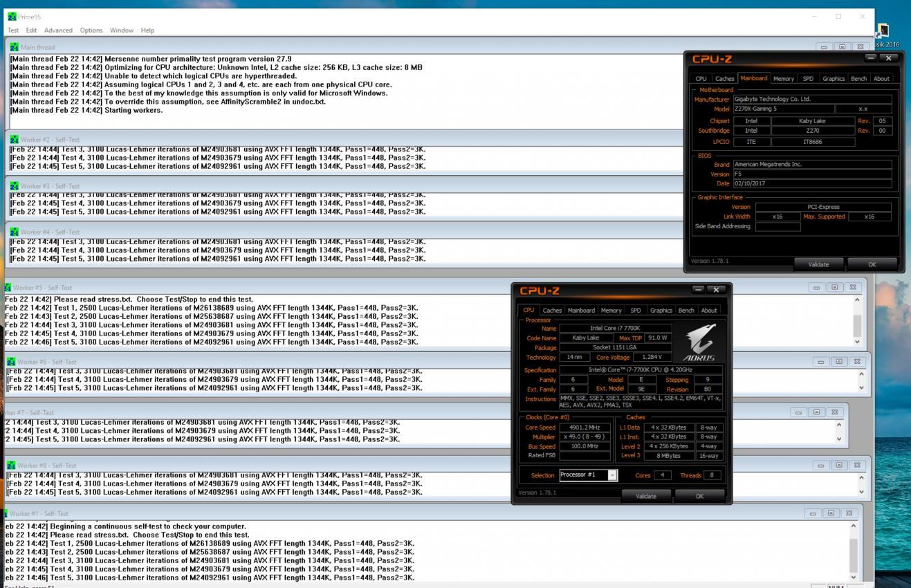Maximize the Worker #5 Self-Test window
911x588 pixels.
coord(834,287)
